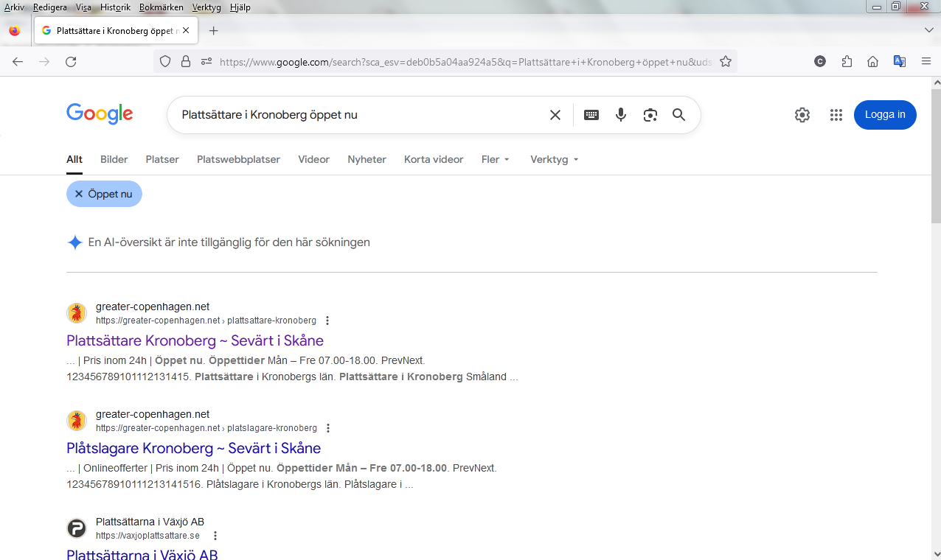
Task: Remove the Öppet nu filter chip
Action: (x=79, y=194)
